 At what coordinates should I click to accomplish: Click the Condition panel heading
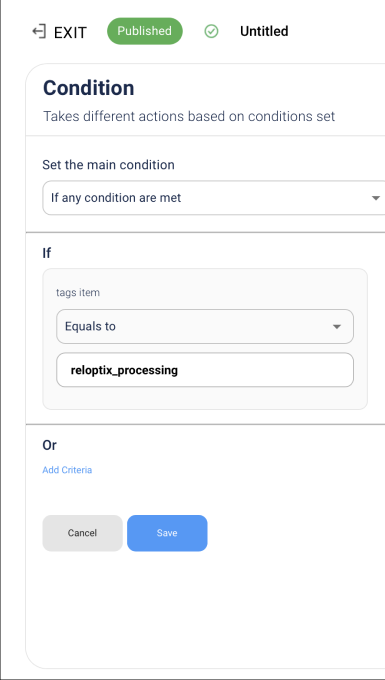point(88,88)
